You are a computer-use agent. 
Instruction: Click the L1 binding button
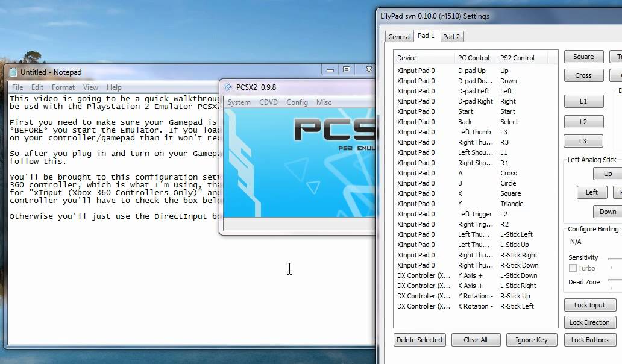(583, 101)
